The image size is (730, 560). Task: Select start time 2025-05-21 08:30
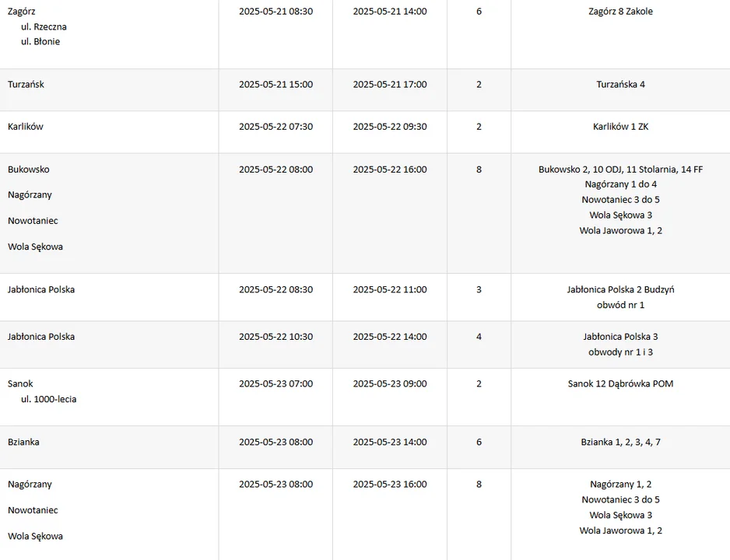pos(276,11)
